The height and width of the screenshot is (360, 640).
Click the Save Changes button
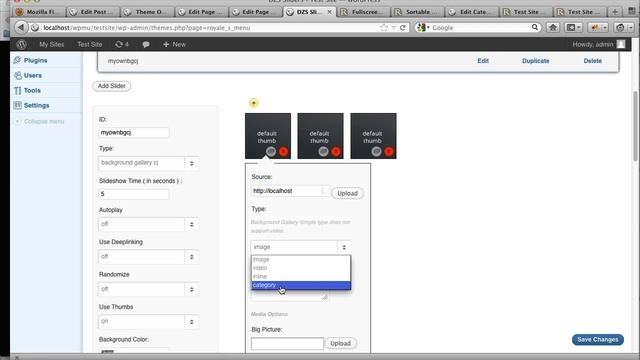click(x=598, y=339)
